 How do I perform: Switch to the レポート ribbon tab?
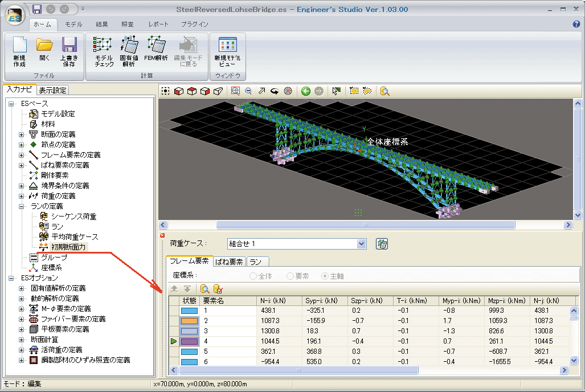(x=158, y=24)
